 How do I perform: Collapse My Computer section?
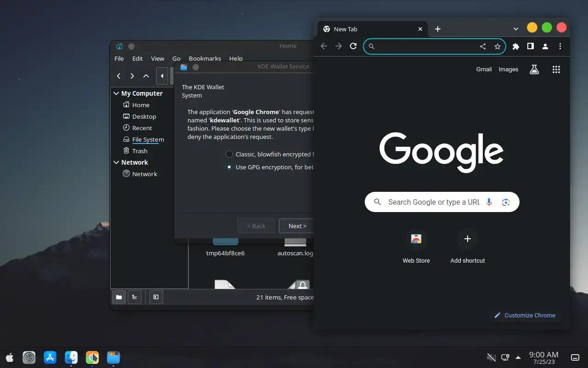click(116, 93)
